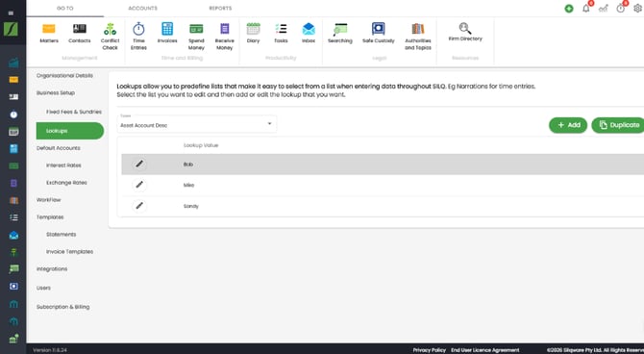
Task: Open dashboard chart icon in dark sidebar
Action: pyautogui.click(x=13, y=63)
